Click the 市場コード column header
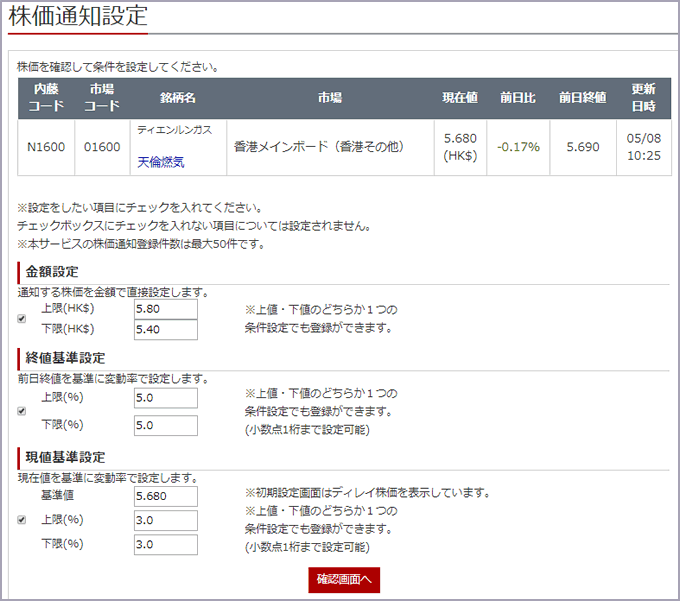 (x=102, y=98)
